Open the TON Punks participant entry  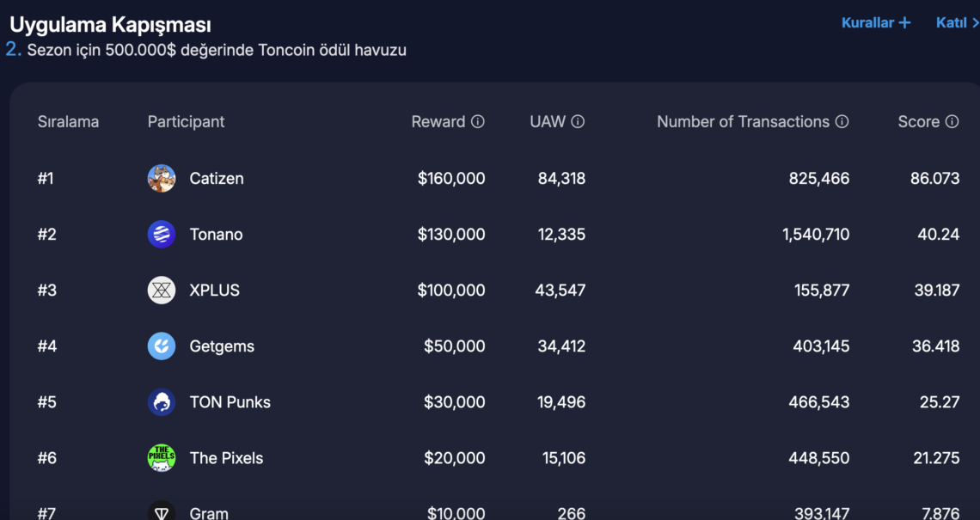[230, 402]
